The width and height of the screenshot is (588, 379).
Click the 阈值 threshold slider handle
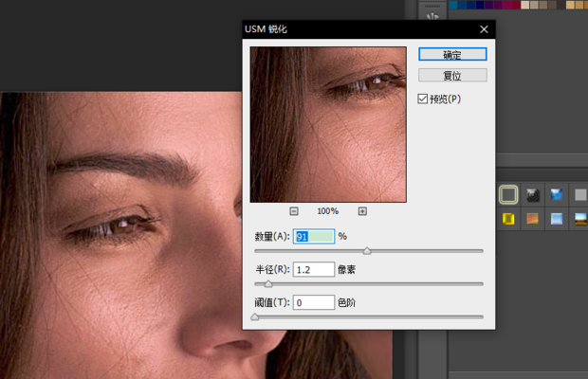pos(255,316)
